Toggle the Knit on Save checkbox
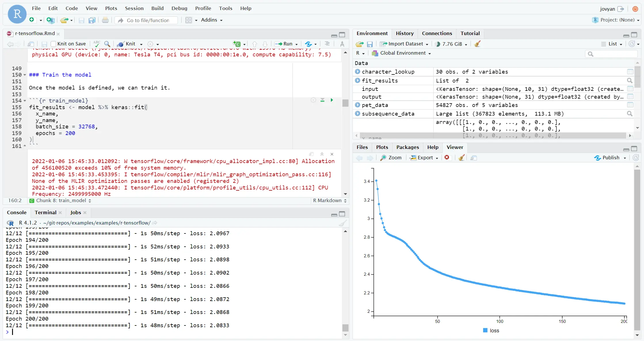The image size is (644, 341). pyautogui.click(x=53, y=44)
